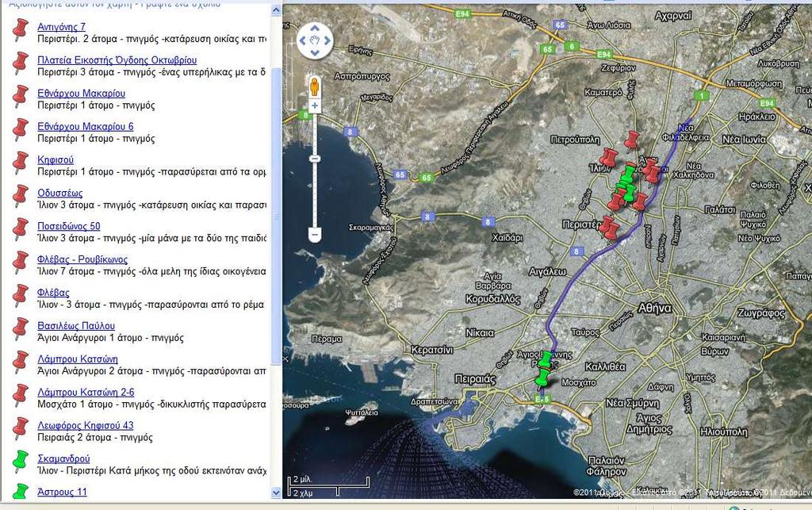This screenshot has height=510, width=812.
Task: Click the sidebar scrollbar up arrow
Action: [276, 10]
